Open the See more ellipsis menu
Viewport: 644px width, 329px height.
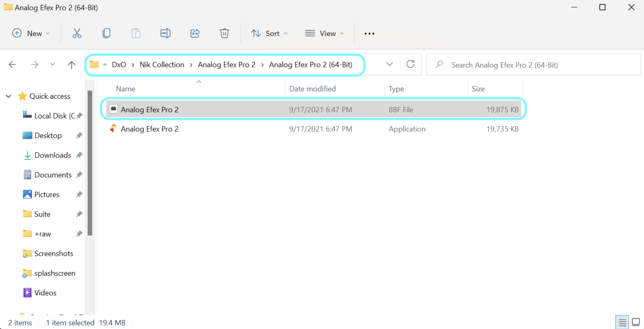click(x=369, y=33)
